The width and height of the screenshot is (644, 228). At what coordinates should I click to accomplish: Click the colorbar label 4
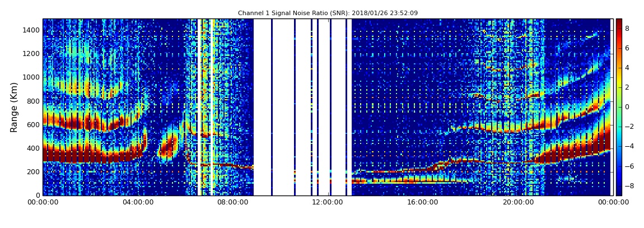[627, 68]
